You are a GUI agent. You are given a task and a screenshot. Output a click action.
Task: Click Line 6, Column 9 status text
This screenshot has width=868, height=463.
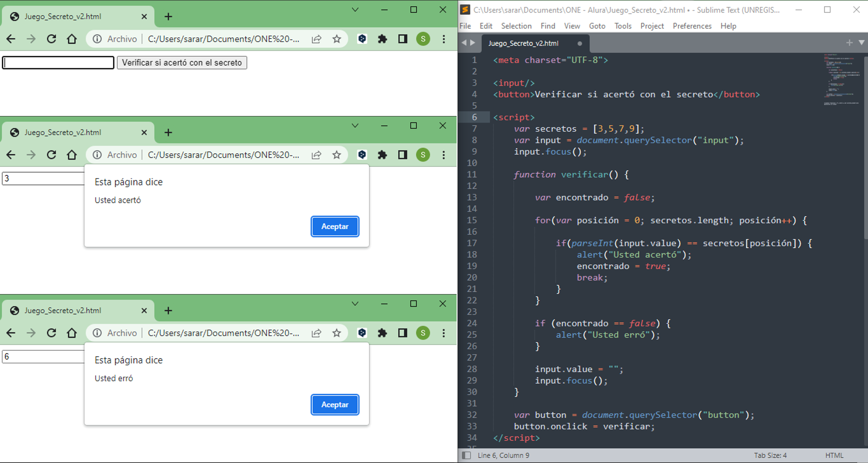pos(503,455)
